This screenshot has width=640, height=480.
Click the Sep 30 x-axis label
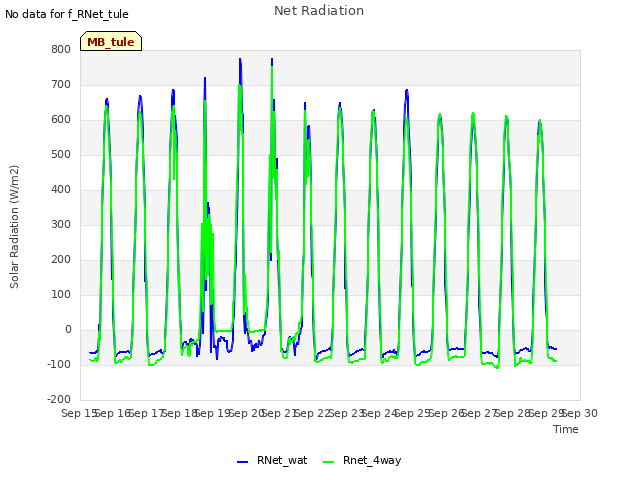point(580,413)
